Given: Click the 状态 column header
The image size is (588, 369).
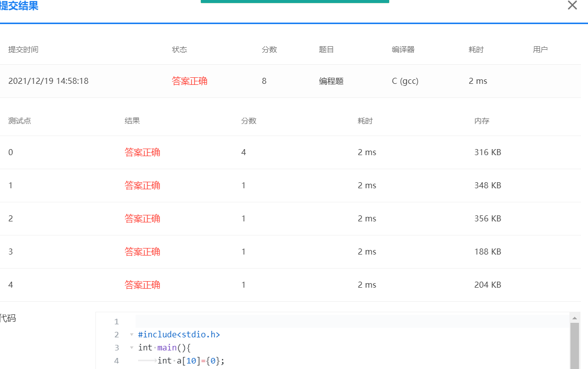Looking at the screenshot, I should [179, 49].
